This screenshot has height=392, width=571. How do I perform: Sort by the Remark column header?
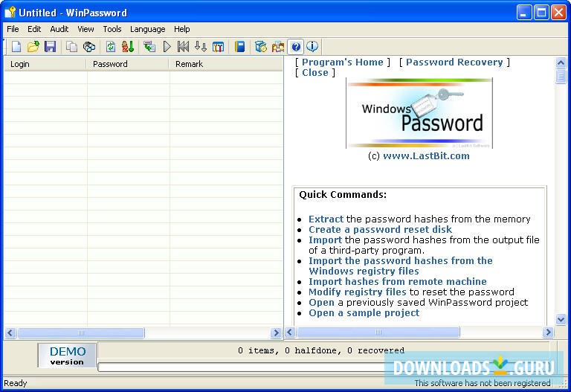coord(226,64)
